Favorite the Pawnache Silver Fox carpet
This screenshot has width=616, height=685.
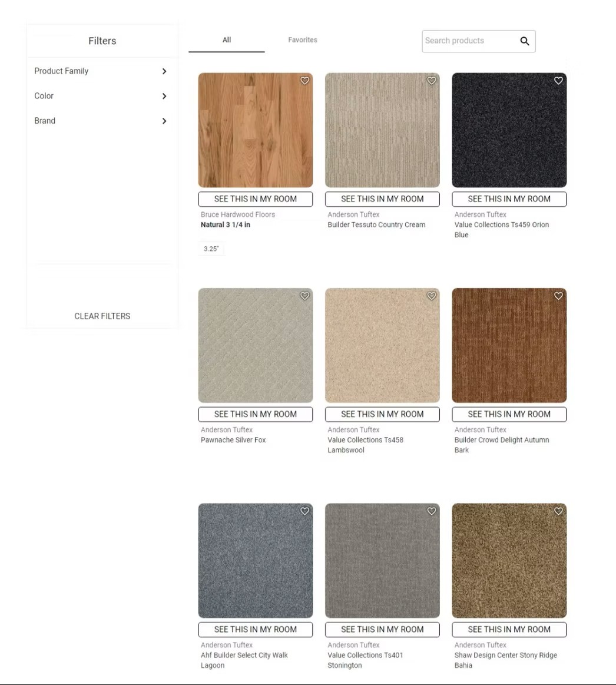(304, 296)
